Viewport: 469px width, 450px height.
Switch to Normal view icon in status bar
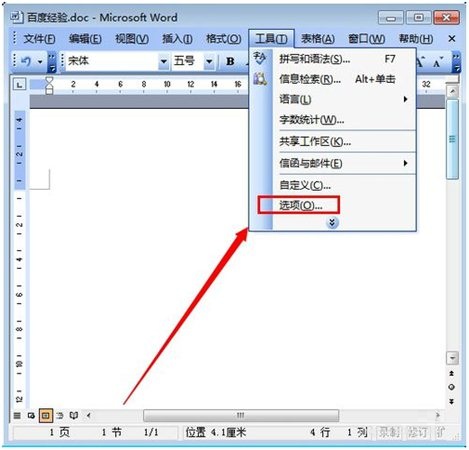click(17, 416)
